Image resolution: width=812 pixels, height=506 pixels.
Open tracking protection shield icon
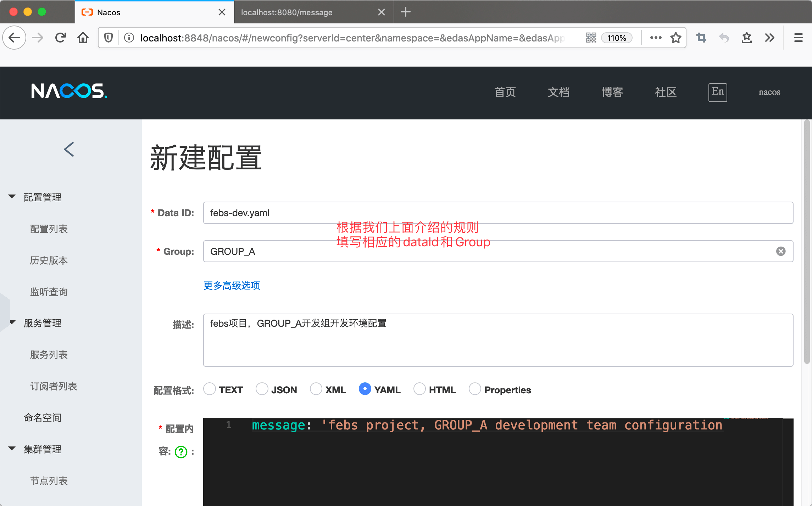109,38
